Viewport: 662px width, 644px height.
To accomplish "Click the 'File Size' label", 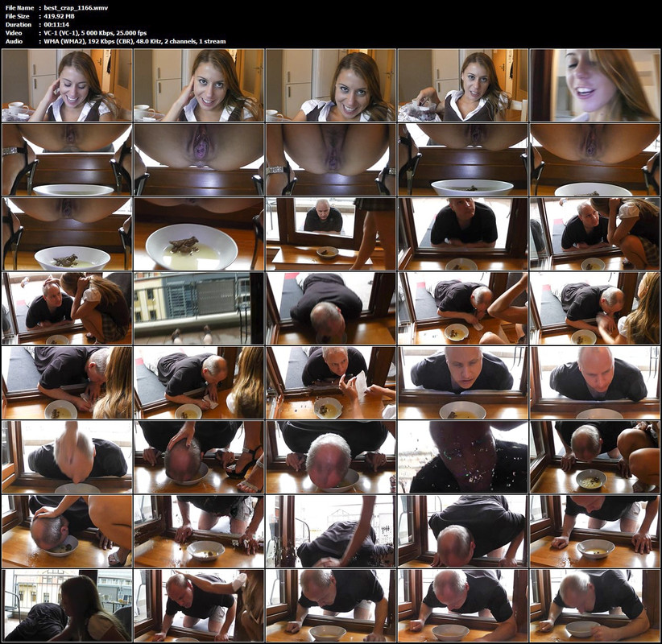I will [x=17, y=16].
